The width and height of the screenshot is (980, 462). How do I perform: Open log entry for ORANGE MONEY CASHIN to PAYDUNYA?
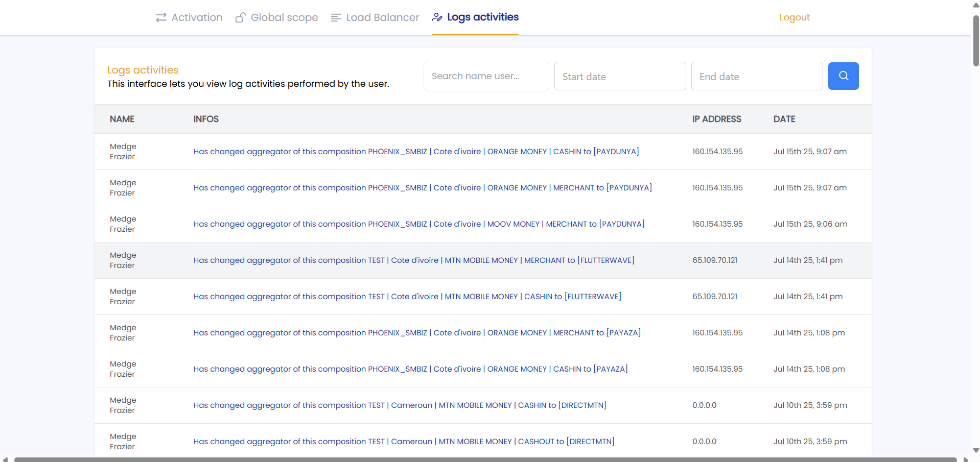(416, 152)
